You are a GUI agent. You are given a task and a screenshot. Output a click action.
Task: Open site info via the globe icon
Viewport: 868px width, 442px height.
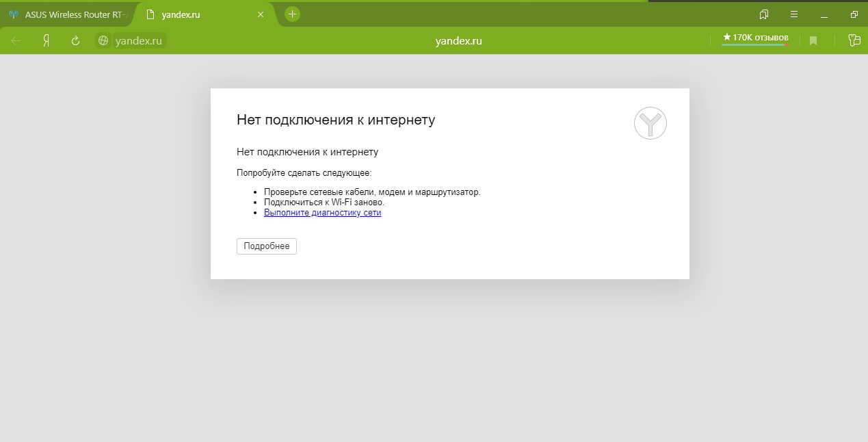coord(103,41)
